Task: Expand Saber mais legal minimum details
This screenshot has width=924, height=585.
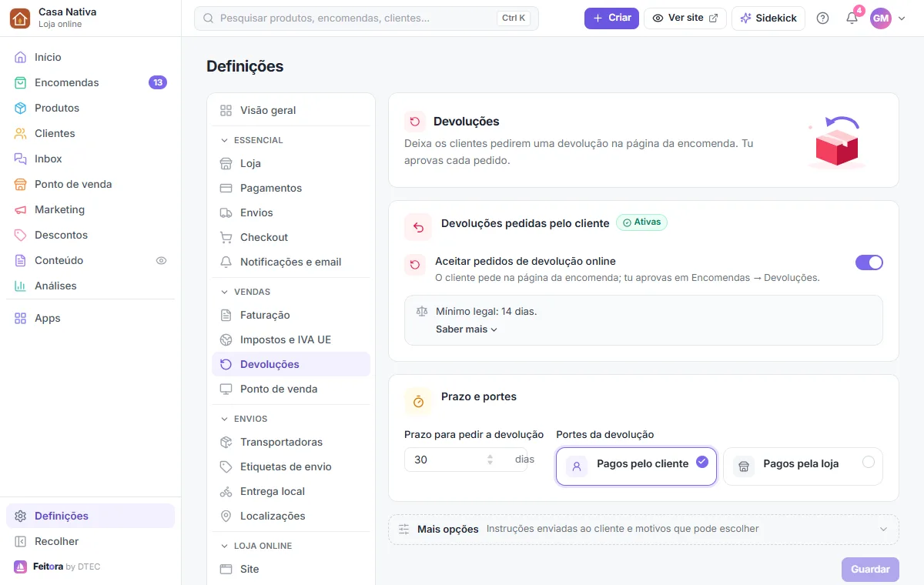Action: pyautogui.click(x=467, y=329)
